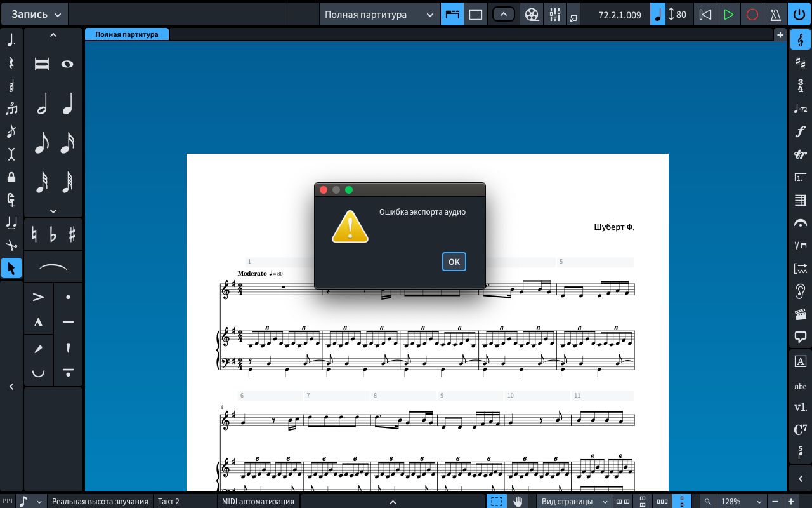Open the time signatures panel

click(800, 86)
